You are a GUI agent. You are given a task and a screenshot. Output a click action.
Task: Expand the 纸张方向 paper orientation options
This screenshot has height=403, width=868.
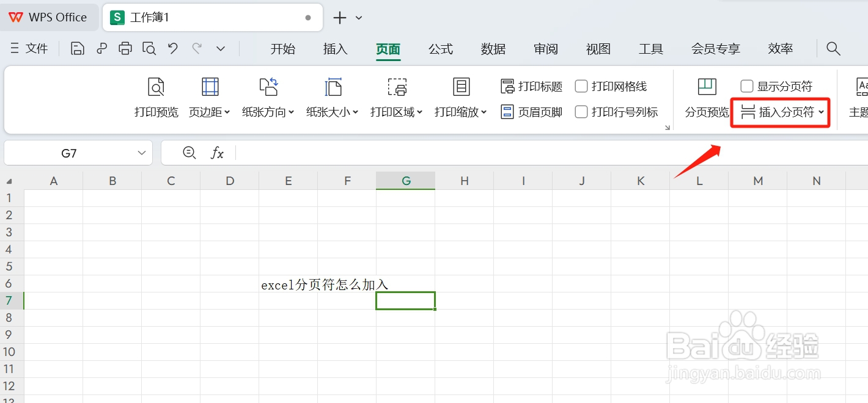[x=268, y=98]
